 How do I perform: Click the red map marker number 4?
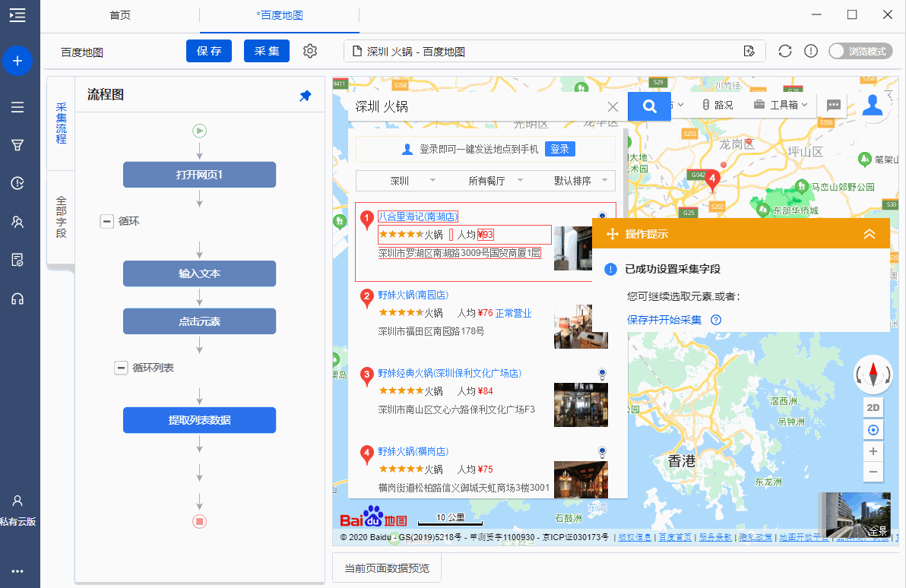(x=712, y=179)
